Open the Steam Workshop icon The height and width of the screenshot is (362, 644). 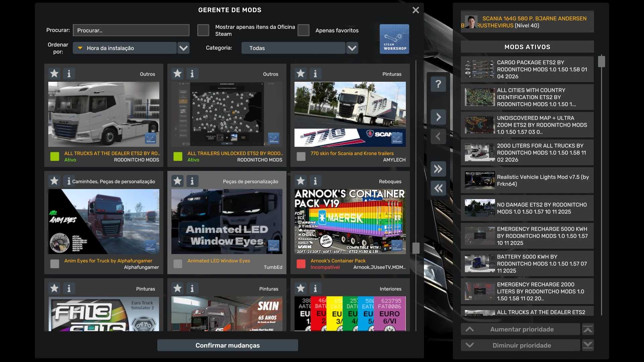click(394, 39)
